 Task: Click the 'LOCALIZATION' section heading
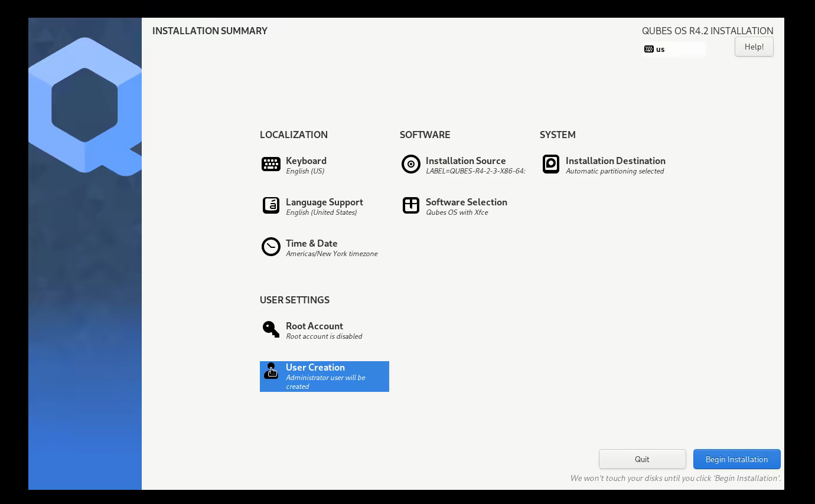click(x=294, y=135)
